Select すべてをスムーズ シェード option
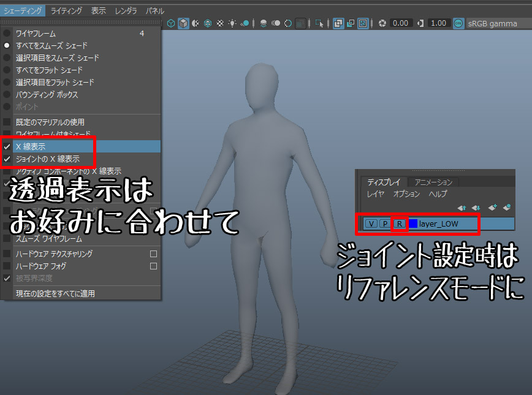The width and height of the screenshot is (532, 395). tap(81, 45)
